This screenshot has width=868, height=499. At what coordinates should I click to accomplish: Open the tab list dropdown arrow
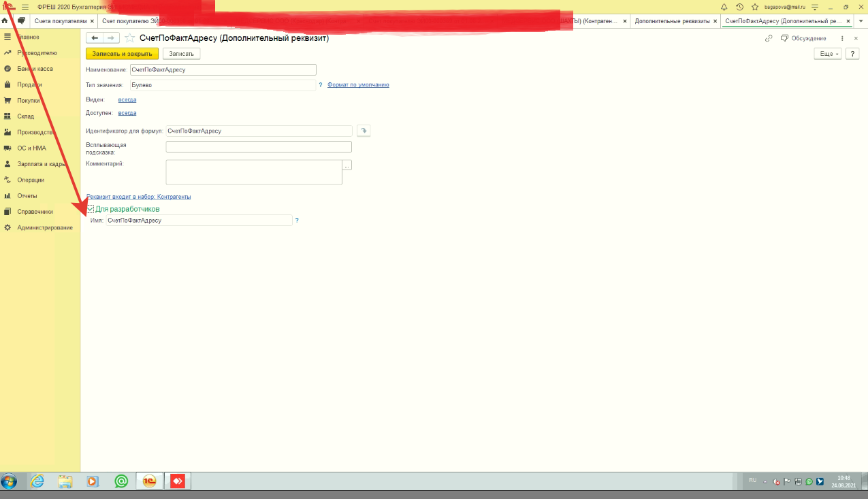tap(860, 21)
